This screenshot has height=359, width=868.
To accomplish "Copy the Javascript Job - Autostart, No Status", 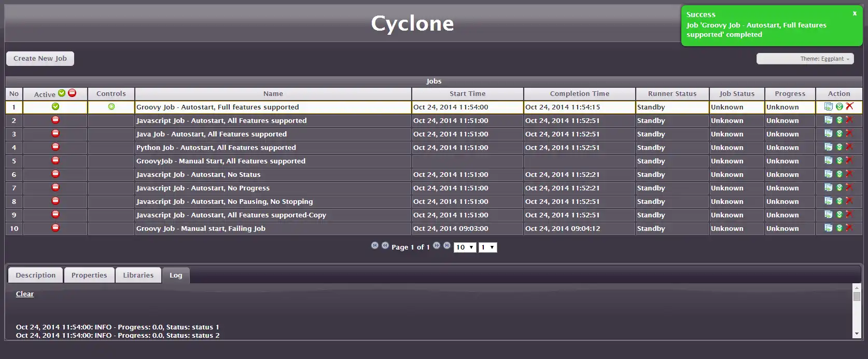I will click(829, 174).
